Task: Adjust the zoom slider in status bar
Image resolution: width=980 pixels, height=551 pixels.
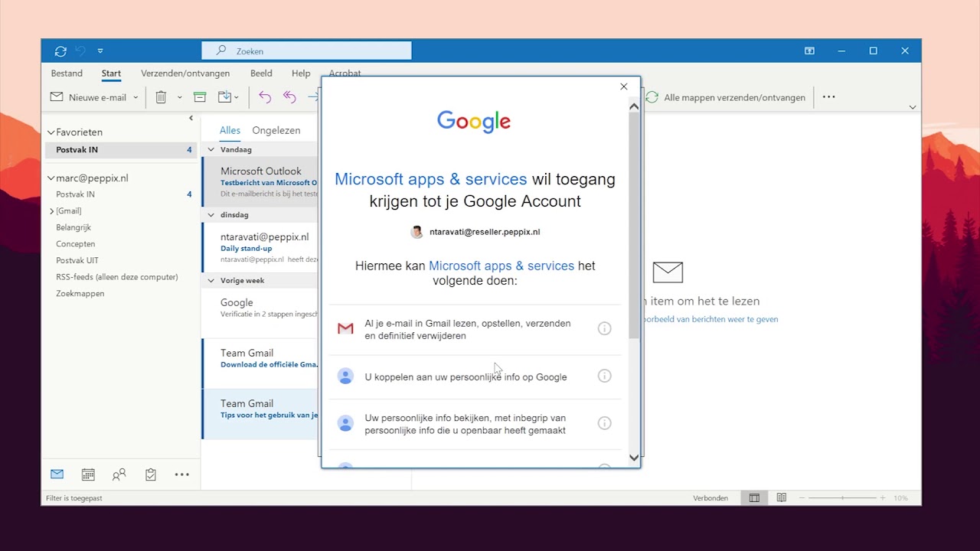Action: tap(844, 498)
